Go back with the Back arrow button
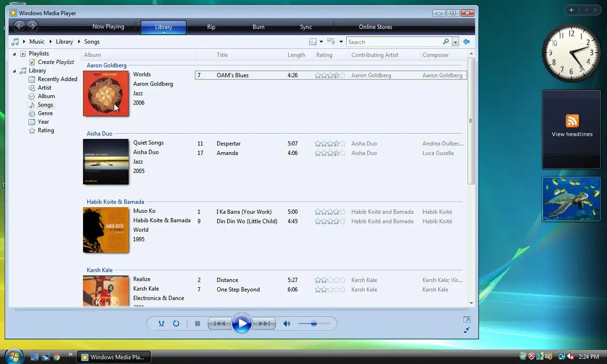 19,27
